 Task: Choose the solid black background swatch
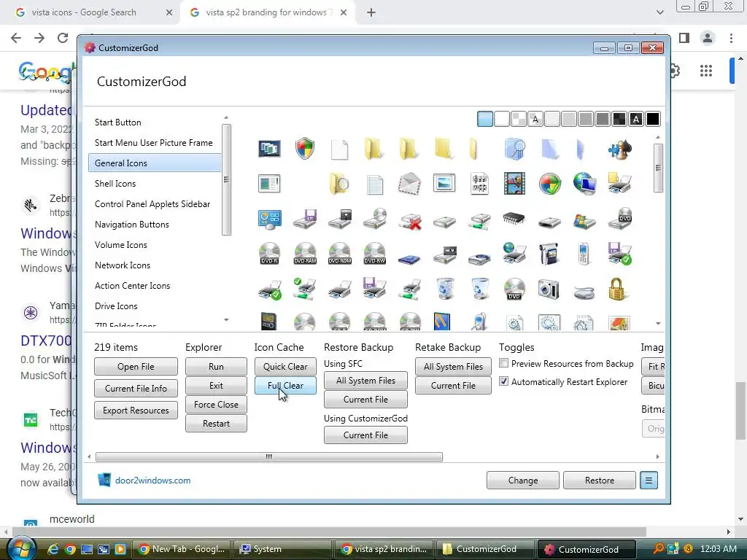(x=653, y=119)
